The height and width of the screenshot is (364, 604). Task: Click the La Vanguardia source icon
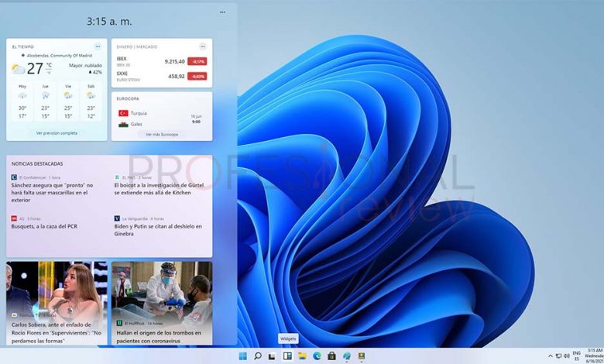(117, 218)
